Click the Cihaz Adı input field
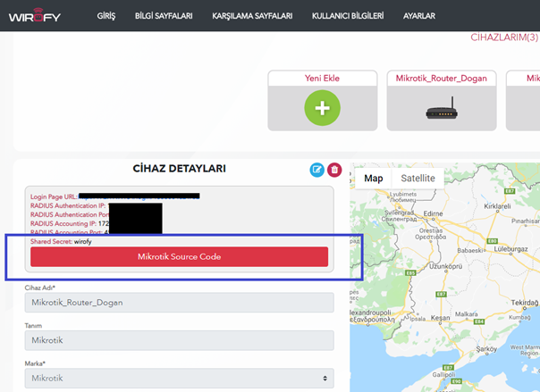540x392 pixels. point(179,302)
